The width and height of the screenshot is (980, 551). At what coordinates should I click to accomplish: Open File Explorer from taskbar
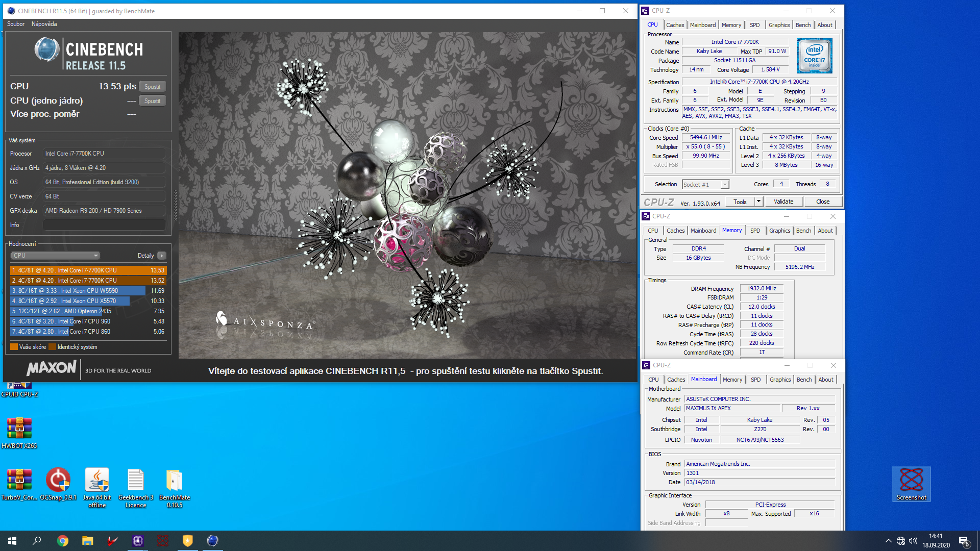[x=88, y=541]
